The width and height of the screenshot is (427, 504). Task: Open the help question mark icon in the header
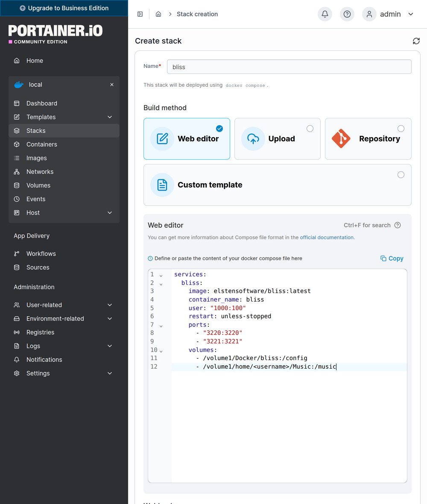coord(347,14)
